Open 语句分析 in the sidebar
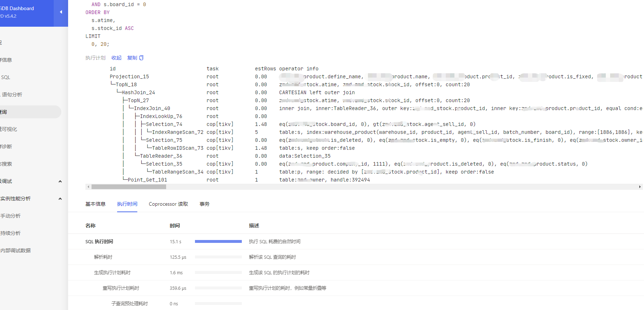 12,95
